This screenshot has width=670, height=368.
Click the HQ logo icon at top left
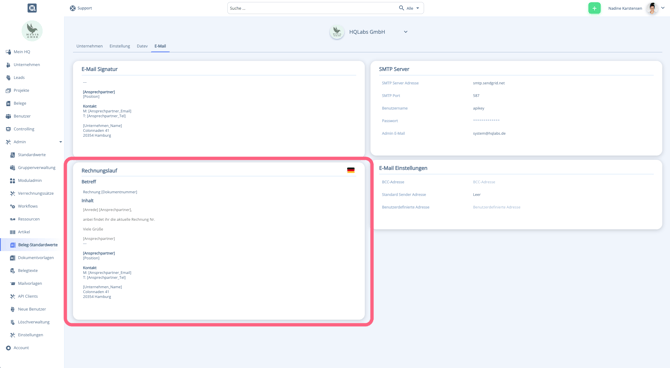(x=32, y=8)
